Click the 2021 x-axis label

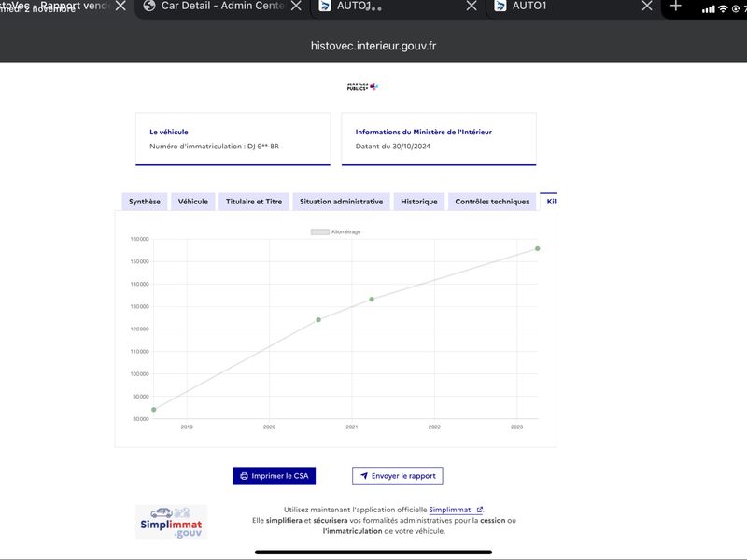click(x=352, y=427)
